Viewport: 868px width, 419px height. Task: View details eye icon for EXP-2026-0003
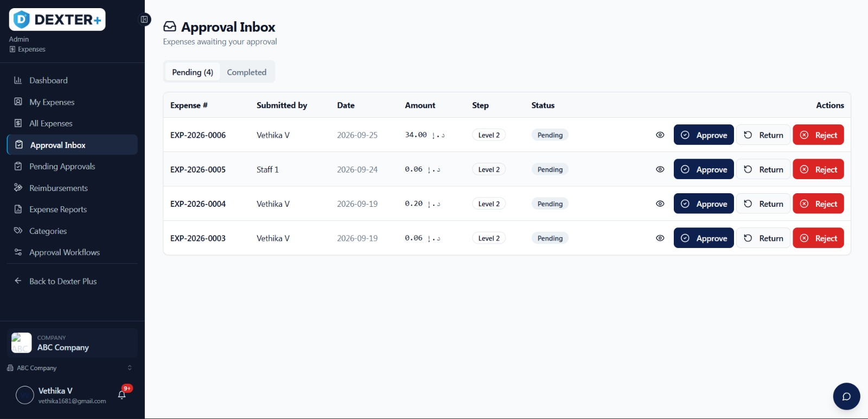tap(660, 238)
